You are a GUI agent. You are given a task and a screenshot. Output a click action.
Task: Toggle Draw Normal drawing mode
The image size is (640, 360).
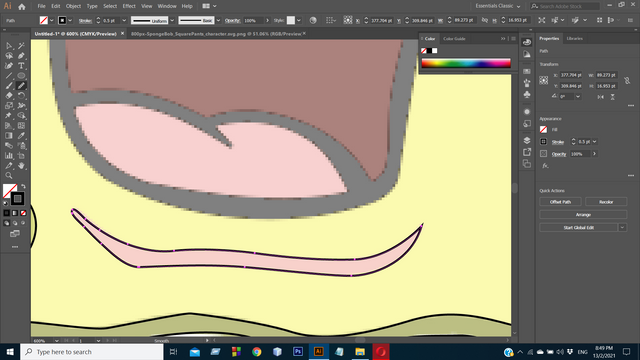tap(7, 223)
